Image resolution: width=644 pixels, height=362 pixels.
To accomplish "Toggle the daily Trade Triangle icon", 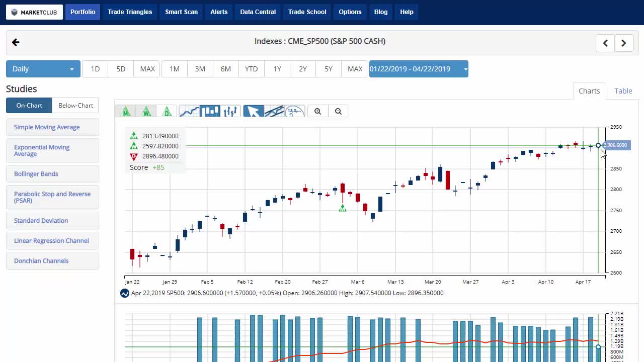I will (x=167, y=111).
